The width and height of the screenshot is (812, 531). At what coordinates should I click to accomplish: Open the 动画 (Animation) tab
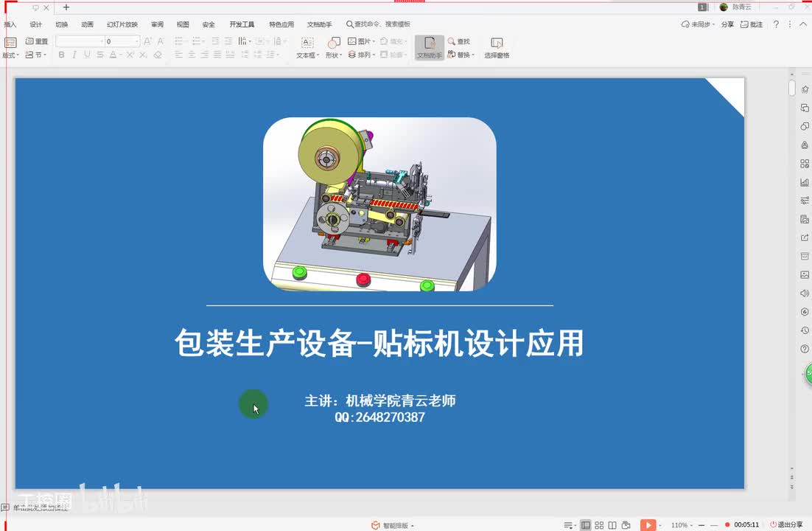(x=87, y=24)
